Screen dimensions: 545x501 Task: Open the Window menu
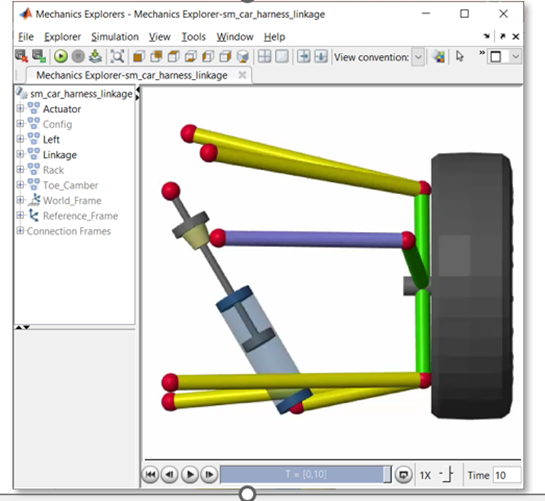[235, 37]
